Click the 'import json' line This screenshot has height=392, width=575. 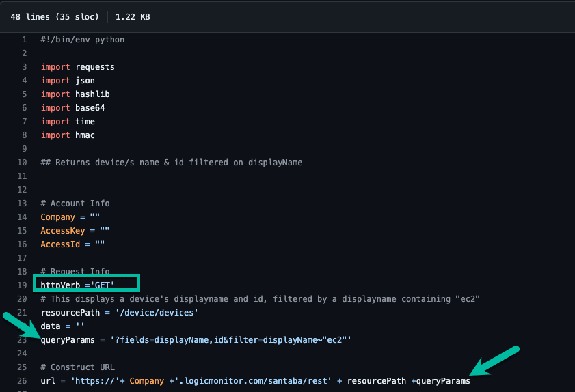tap(68, 81)
